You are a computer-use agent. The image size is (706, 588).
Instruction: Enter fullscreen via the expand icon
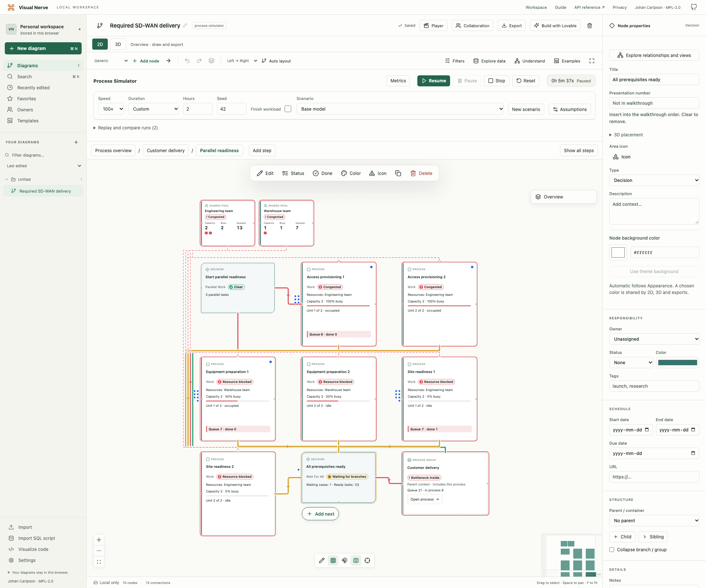(592, 61)
